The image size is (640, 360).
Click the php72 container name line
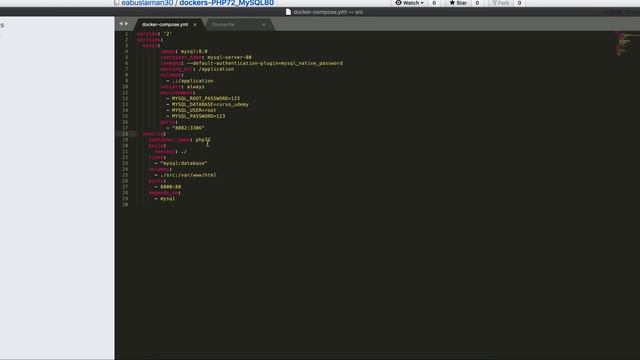click(x=179, y=140)
